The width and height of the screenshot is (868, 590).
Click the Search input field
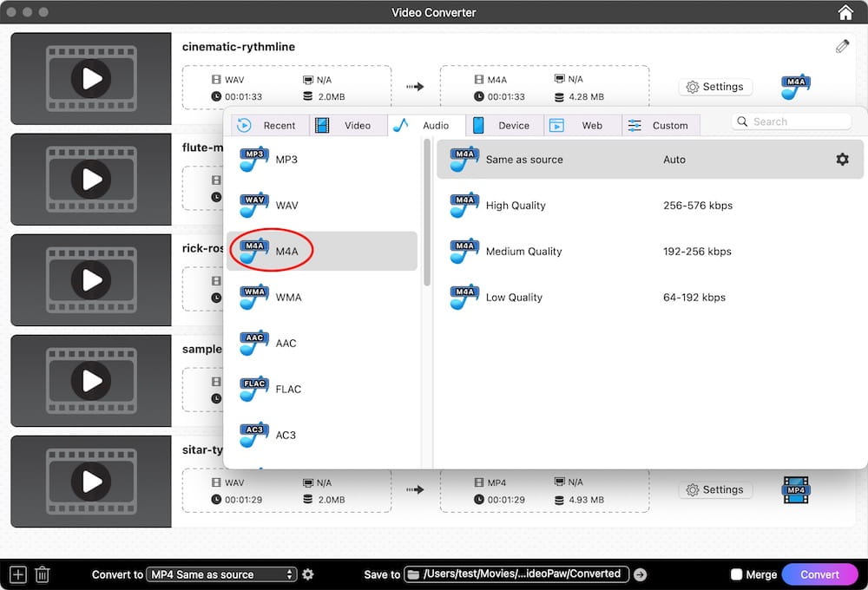(x=792, y=121)
